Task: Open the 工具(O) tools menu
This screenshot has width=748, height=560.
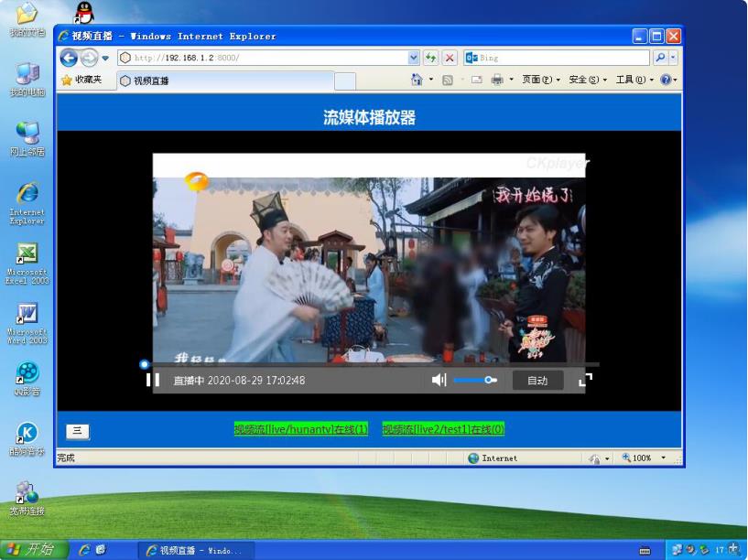Action: (634, 81)
